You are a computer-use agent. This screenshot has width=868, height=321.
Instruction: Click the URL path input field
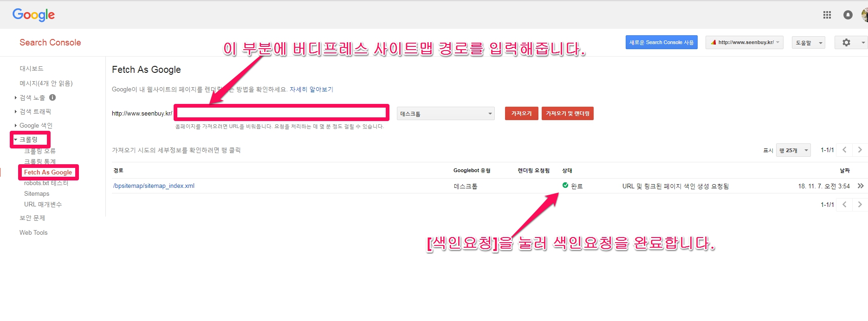click(281, 113)
